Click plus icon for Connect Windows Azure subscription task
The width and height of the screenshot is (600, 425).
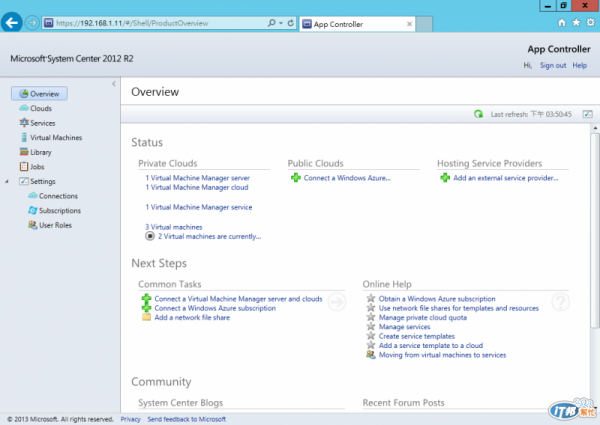[x=146, y=308]
